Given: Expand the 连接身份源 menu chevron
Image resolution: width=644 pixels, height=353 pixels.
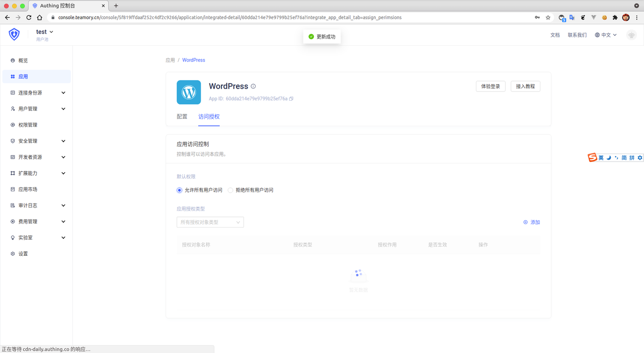Looking at the screenshot, I should pyautogui.click(x=63, y=93).
